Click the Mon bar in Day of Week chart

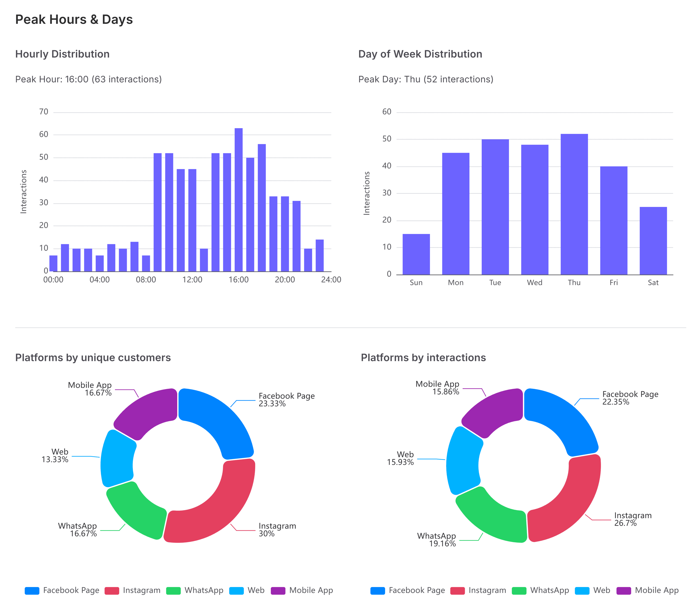(455, 213)
